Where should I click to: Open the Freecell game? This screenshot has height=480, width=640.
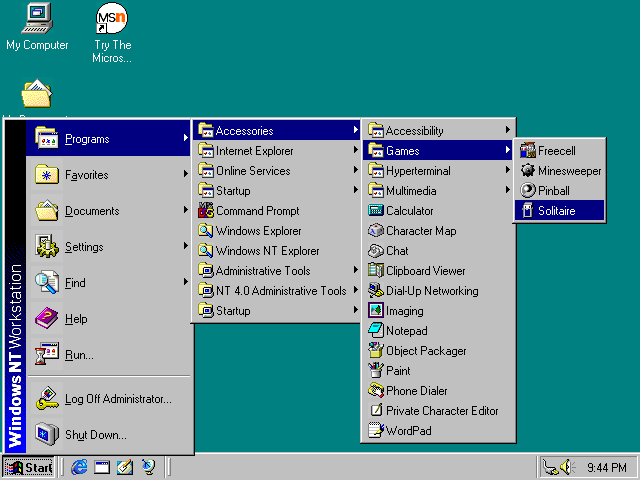click(x=559, y=151)
